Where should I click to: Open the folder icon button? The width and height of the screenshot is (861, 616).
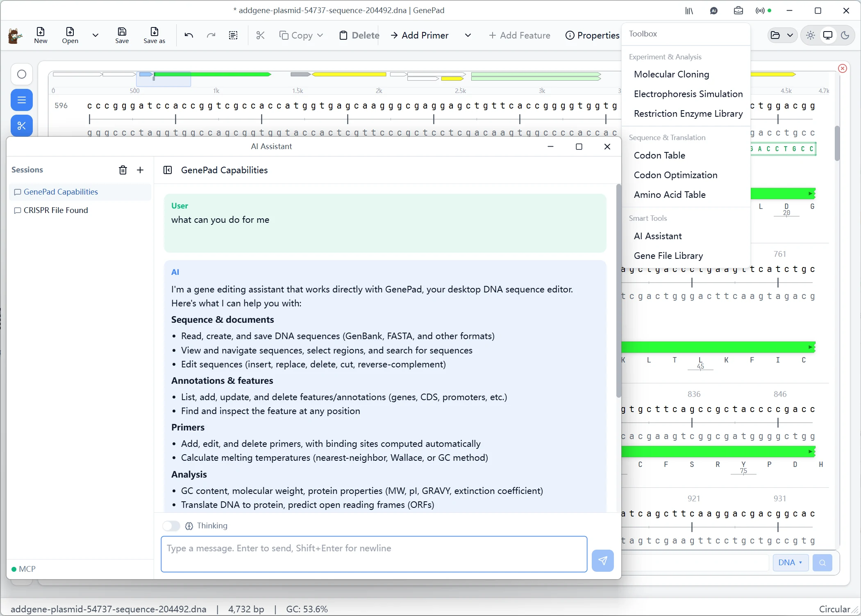point(775,35)
